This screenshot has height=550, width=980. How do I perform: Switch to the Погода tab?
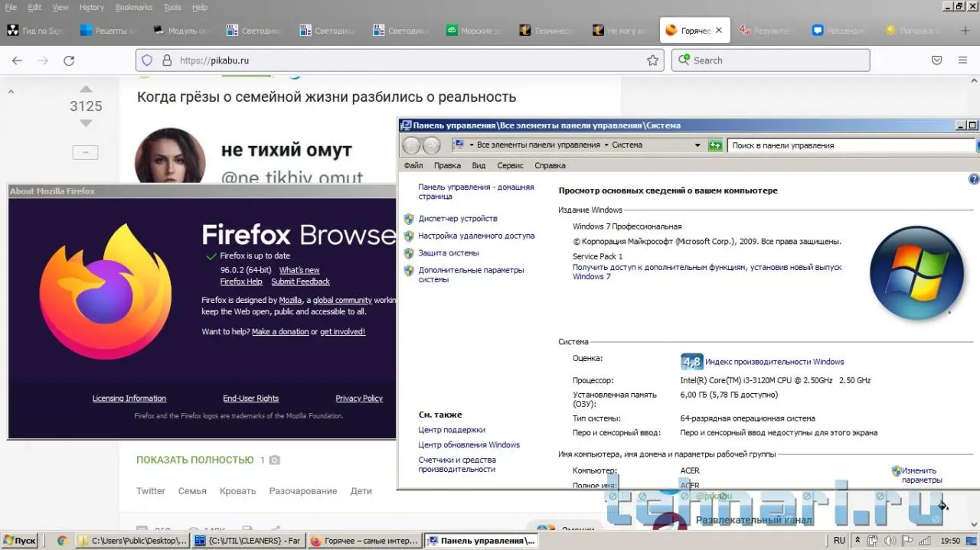coord(915,31)
